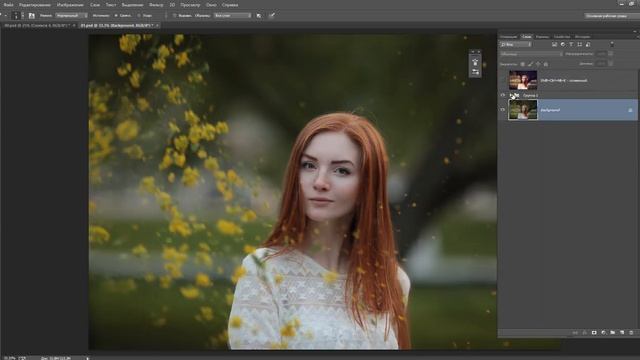Click the lock icon on Background layer
This screenshot has height=360, width=640.
(x=630, y=110)
